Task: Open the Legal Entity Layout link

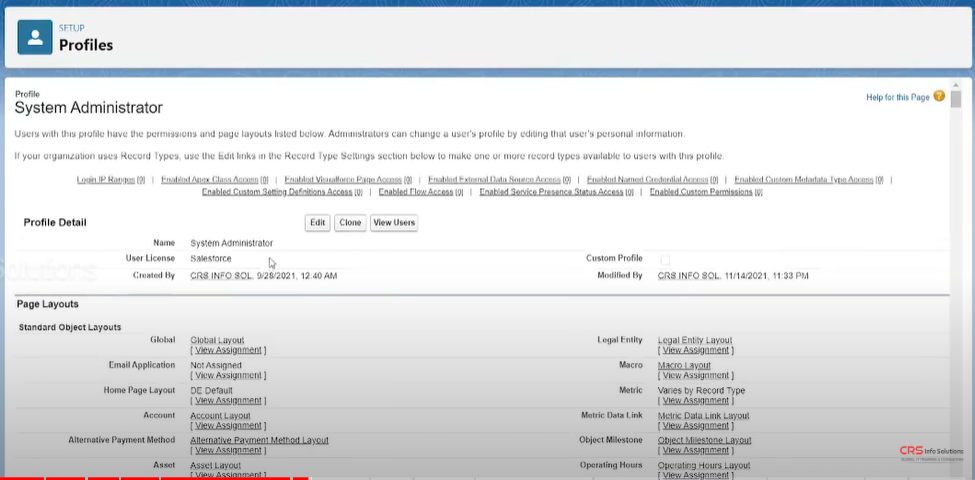Action: pyautogui.click(x=695, y=341)
